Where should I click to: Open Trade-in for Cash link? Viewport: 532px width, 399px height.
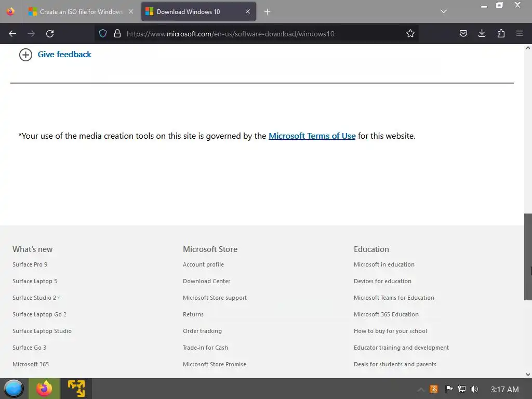[205, 348]
